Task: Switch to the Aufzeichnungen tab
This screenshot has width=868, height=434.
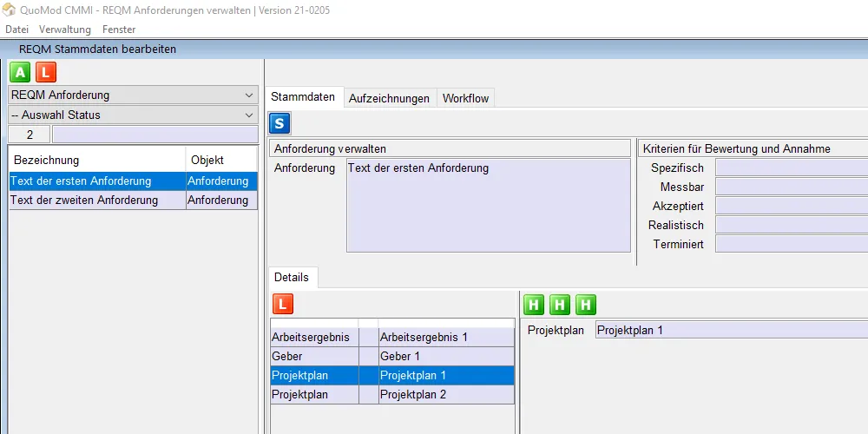Action: point(389,98)
